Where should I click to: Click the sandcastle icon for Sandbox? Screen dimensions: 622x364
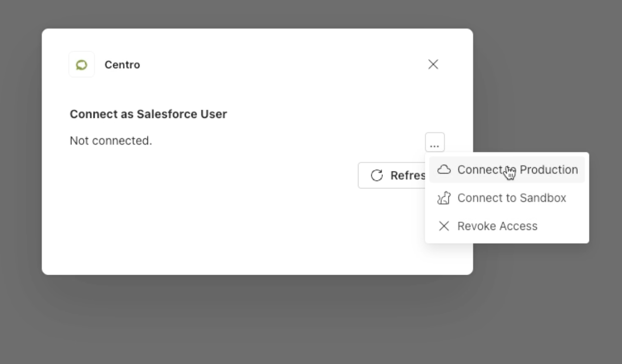coord(444,198)
